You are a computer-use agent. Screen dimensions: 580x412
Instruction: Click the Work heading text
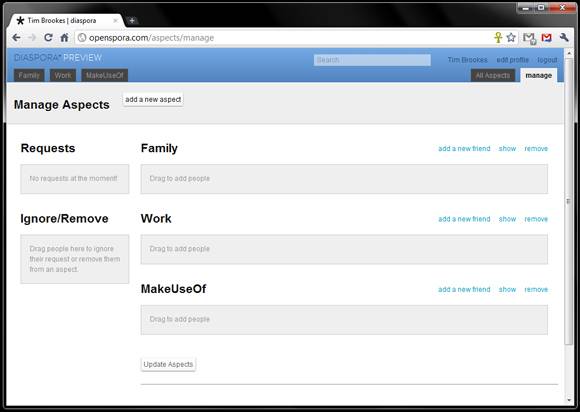click(156, 219)
